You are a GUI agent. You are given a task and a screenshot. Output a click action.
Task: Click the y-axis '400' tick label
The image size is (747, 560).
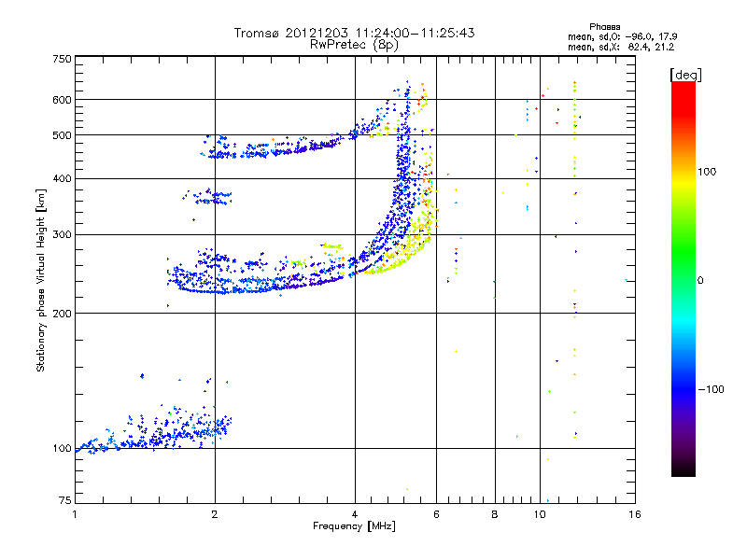(62, 179)
